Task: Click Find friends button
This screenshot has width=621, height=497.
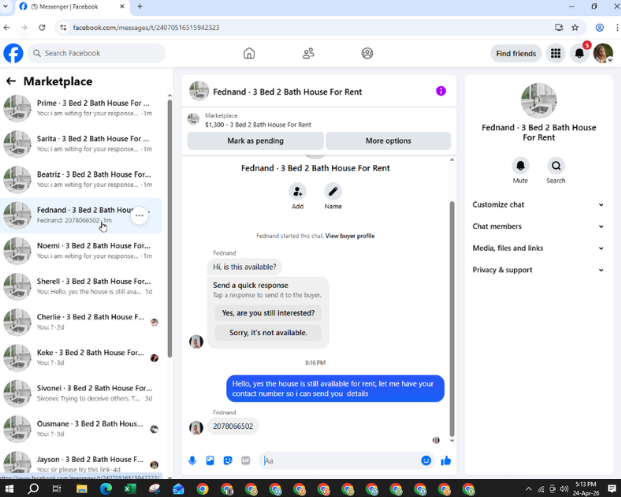Action: pyautogui.click(x=516, y=53)
